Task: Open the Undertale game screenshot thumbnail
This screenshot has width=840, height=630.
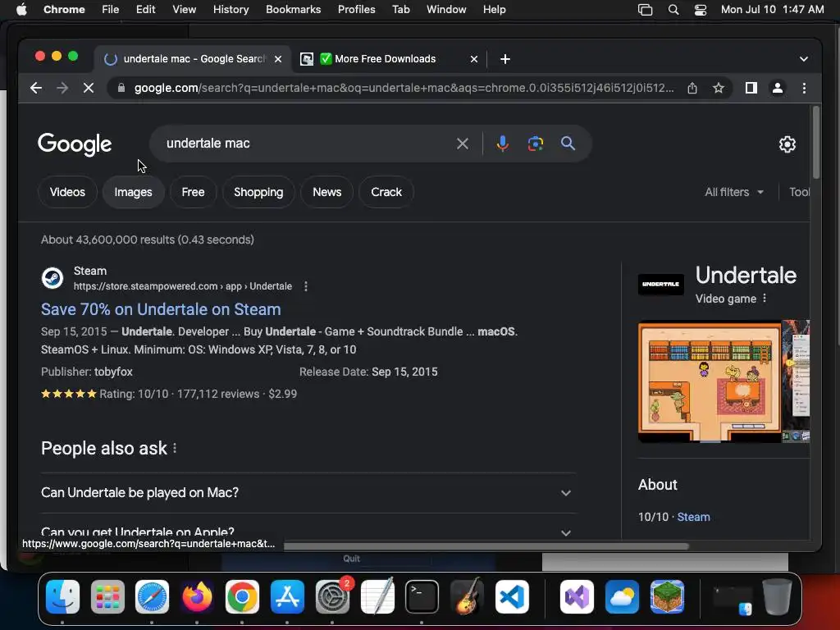Action: pos(710,381)
